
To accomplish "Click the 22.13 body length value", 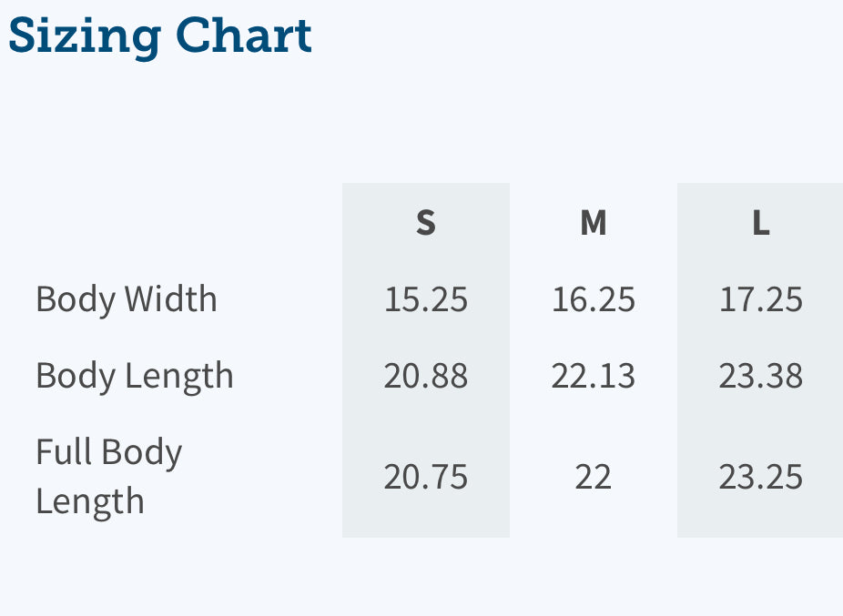I will 594,376.
